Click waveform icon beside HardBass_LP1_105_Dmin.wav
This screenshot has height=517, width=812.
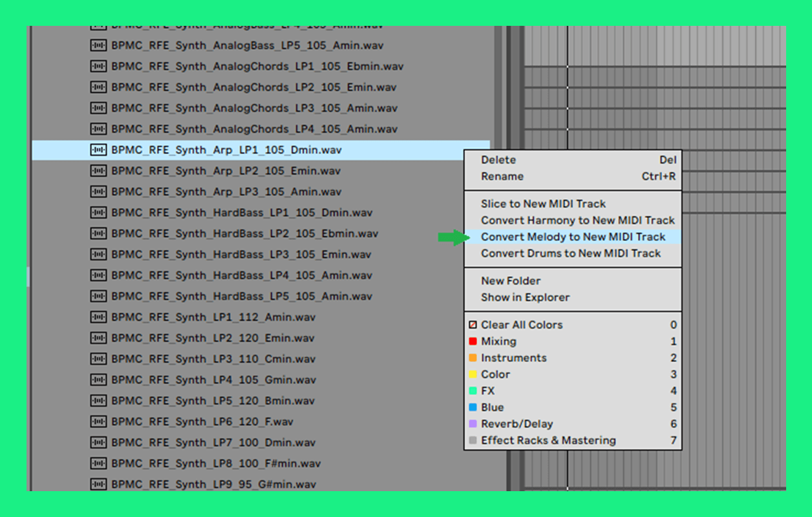98,213
